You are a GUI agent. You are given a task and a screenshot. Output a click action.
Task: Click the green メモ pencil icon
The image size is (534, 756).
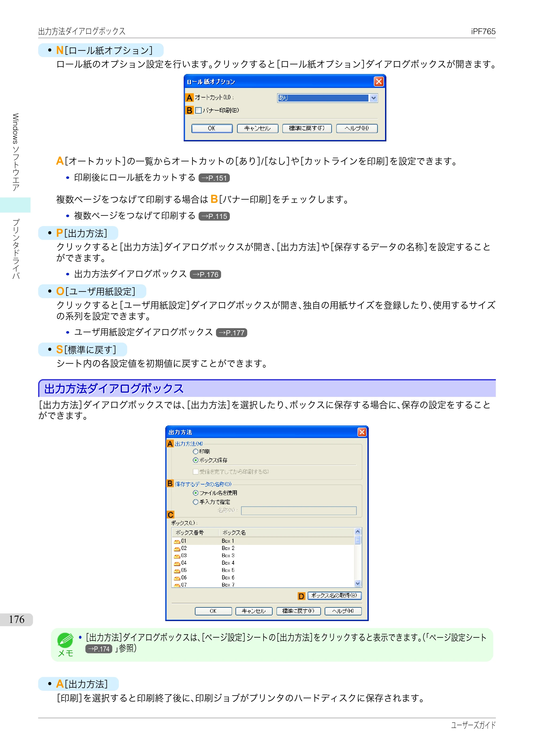[65, 641]
